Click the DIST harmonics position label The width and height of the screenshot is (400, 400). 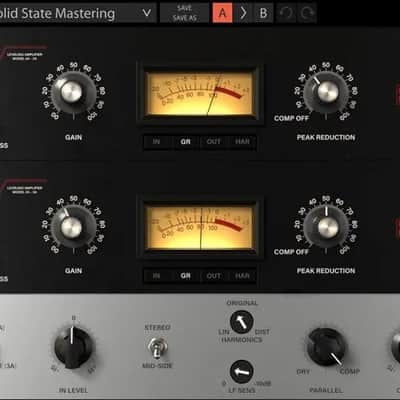click(x=262, y=332)
